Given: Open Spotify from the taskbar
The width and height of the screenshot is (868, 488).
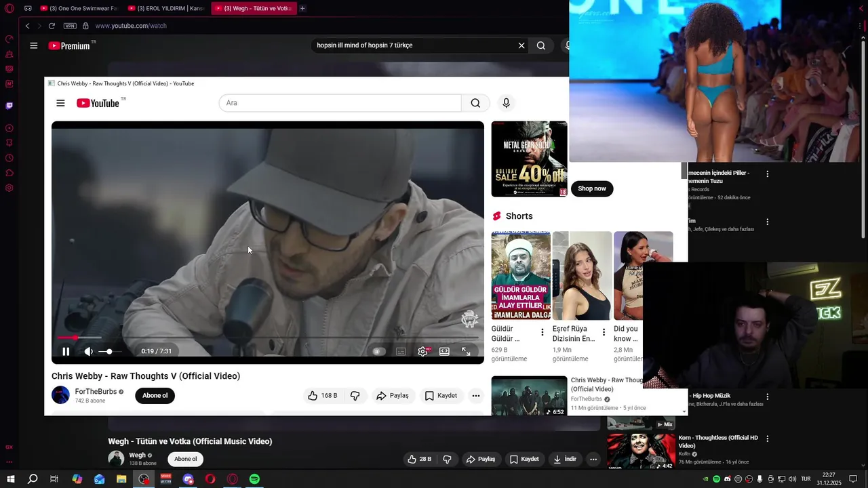Looking at the screenshot, I should (x=254, y=479).
